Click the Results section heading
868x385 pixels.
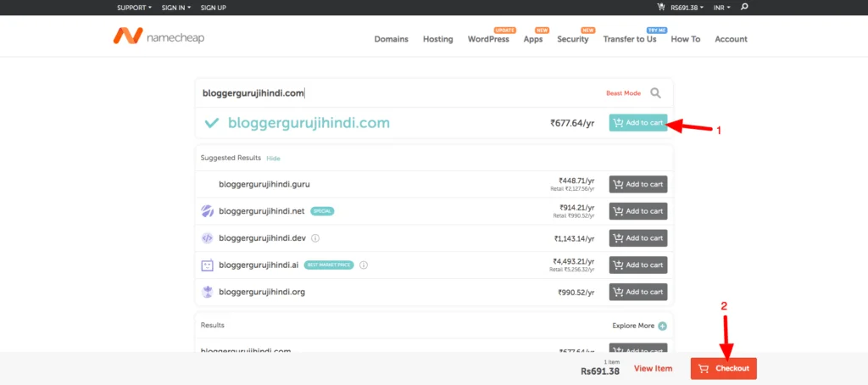(213, 325)
